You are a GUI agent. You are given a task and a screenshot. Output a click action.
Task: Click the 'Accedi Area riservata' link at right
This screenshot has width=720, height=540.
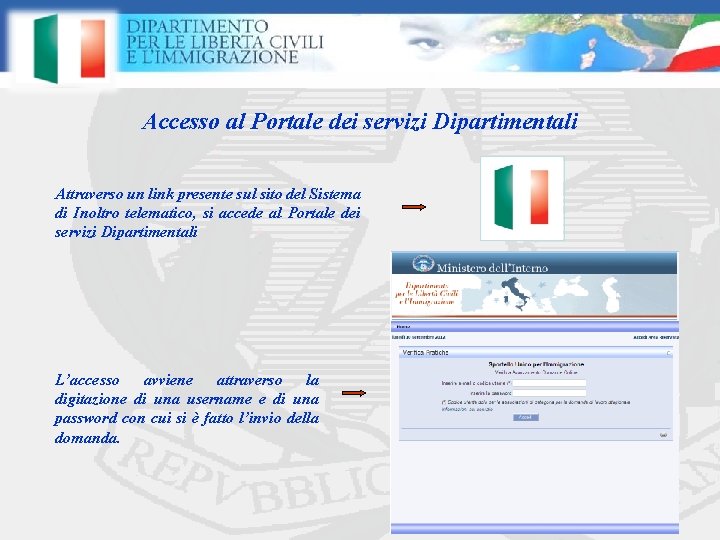(656, 338)
